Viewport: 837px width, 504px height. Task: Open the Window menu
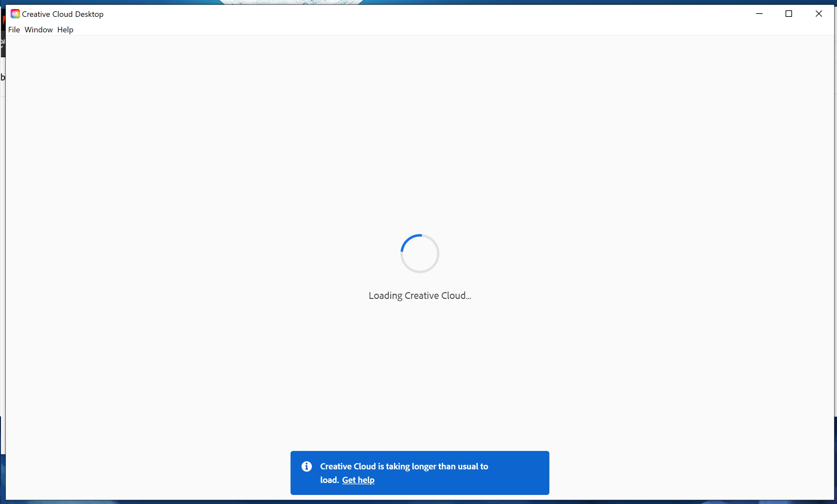pos(39,30)
